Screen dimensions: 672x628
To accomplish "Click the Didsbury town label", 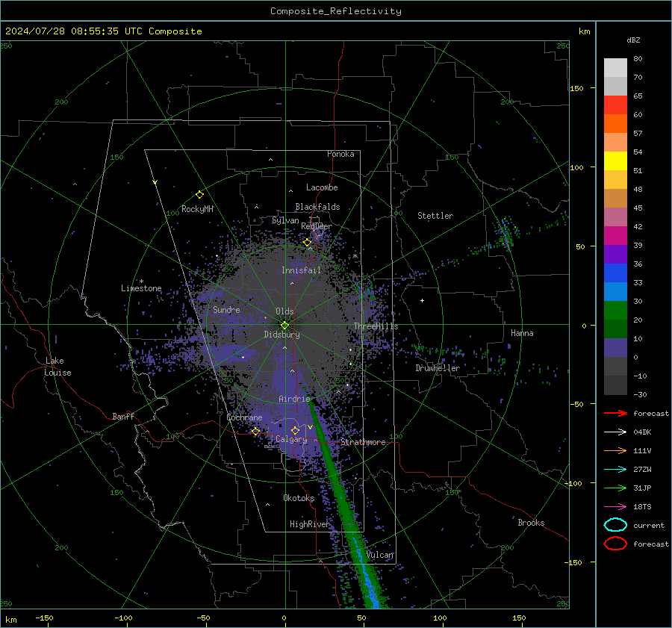I will [x=281, y=335].
